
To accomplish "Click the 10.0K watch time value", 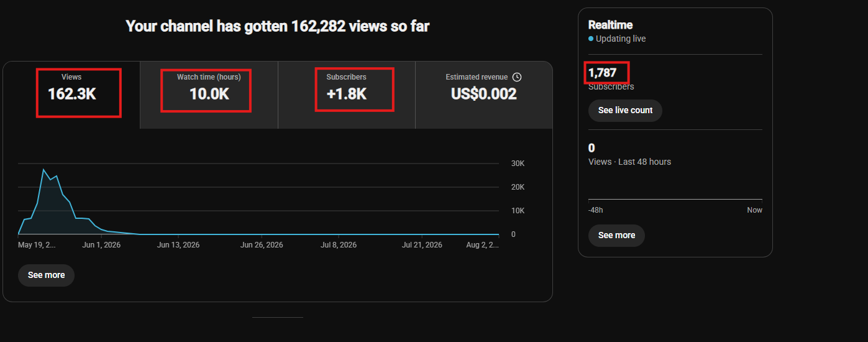I will tap(209, 94).
